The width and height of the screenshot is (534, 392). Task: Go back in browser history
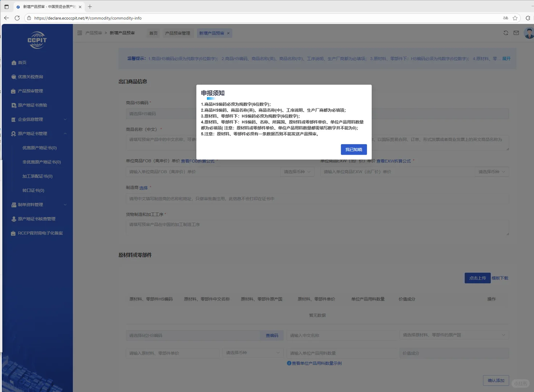[x=7, y=18]
